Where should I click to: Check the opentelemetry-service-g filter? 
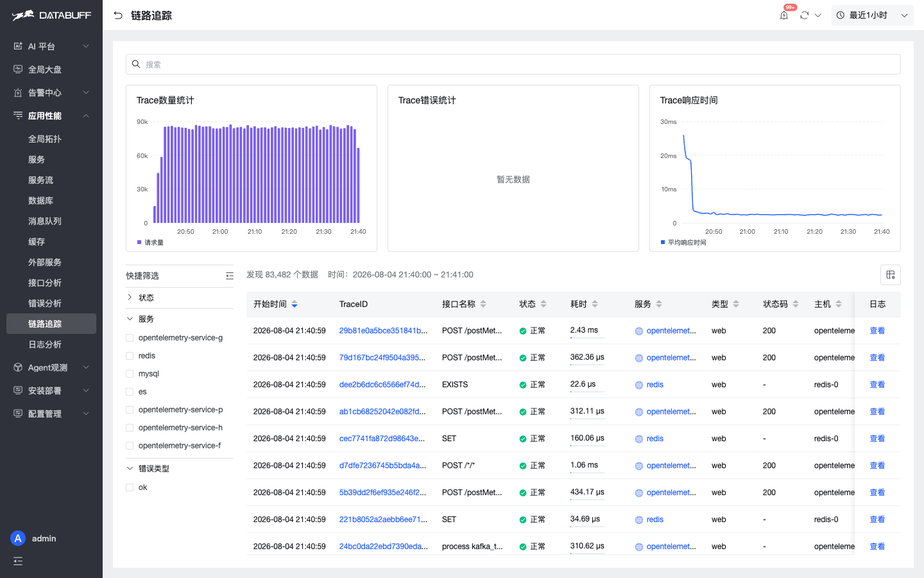130,338
